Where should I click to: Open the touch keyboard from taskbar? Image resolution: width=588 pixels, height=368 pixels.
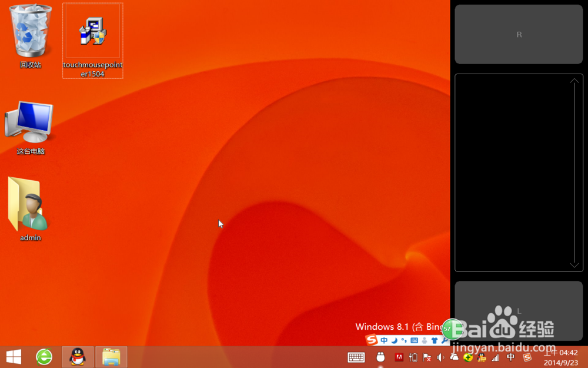pos(356,357)
